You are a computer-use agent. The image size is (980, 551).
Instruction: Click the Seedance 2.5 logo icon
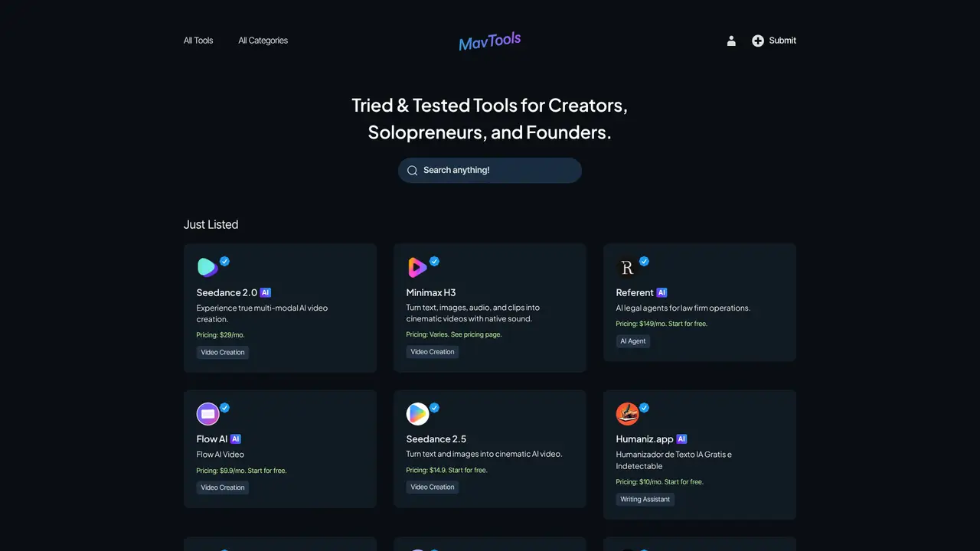(x=417, y=414)
